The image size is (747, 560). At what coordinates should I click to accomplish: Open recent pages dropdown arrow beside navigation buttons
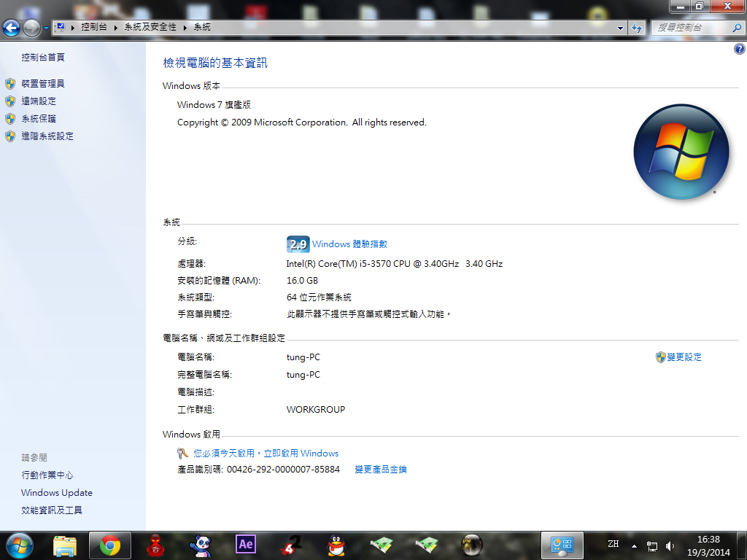(46, 28)
